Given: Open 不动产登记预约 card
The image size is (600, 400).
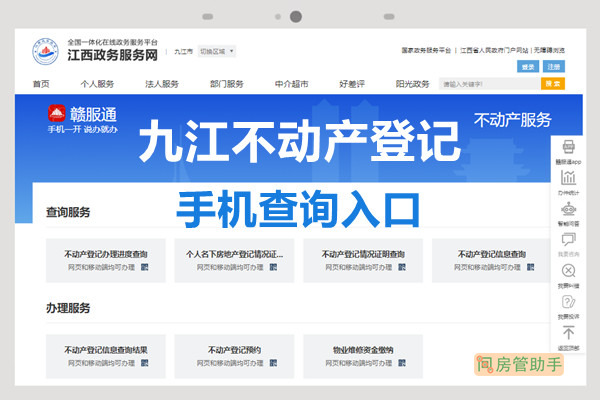Looking at the screenshot, I should (x=234, y=356).
